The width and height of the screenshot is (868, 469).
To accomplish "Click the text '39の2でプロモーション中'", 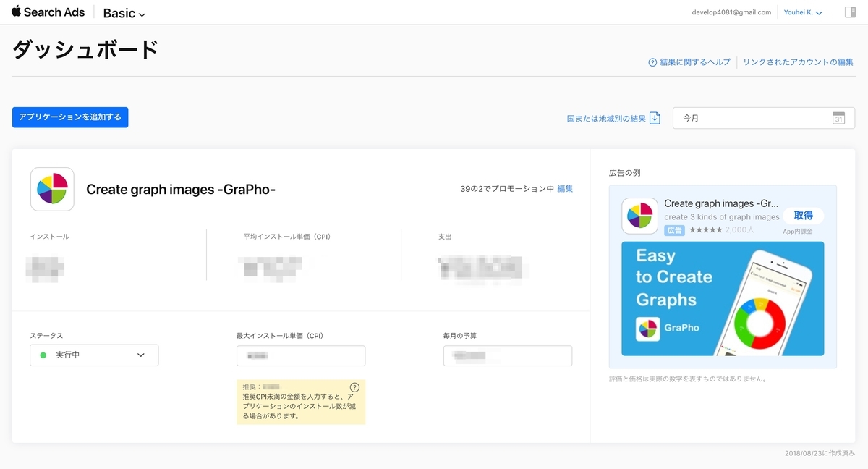I will (507, 189).
